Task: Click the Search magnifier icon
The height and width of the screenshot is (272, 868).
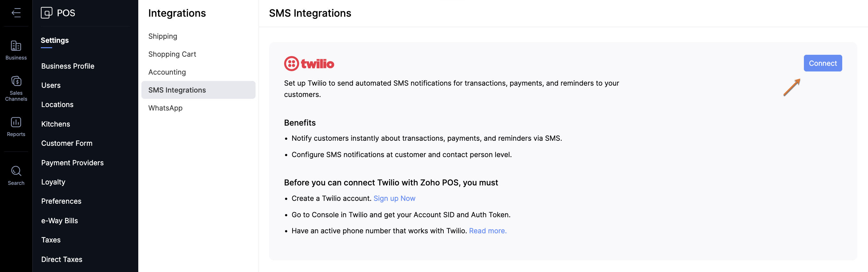Action: coord(16,171)
